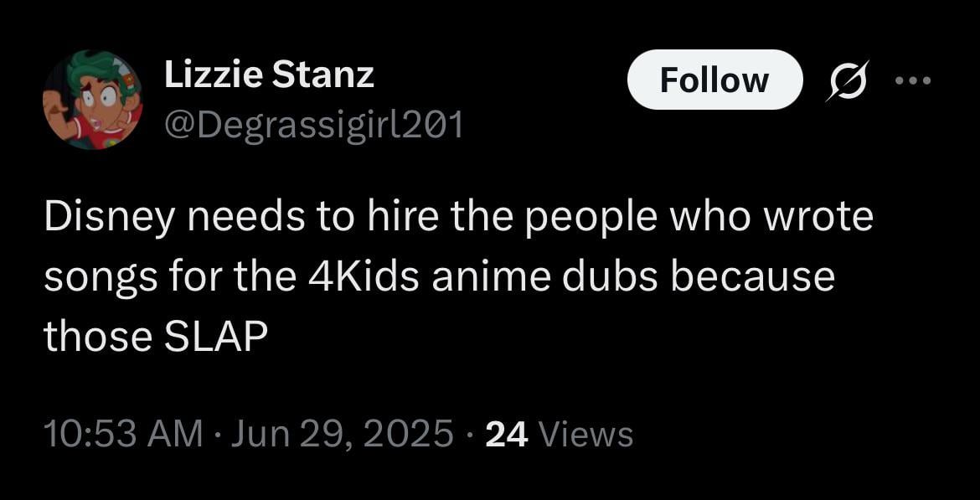The height and width of the screenshot is (500, 980).
Task: Click the Grok slashed-circle icon
Action: pos(846,80)
